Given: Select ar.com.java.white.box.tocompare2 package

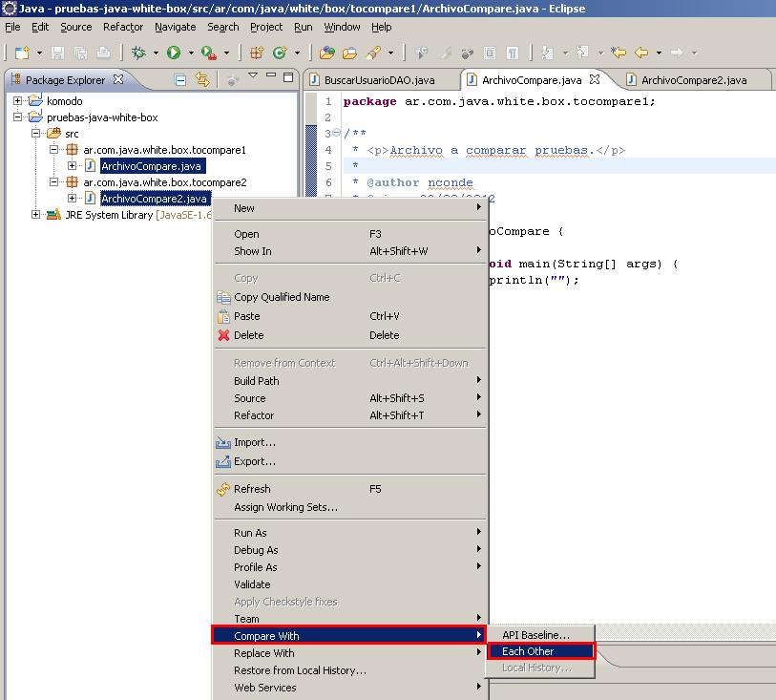Looking at the screenshot, I should tap(165, 182).
